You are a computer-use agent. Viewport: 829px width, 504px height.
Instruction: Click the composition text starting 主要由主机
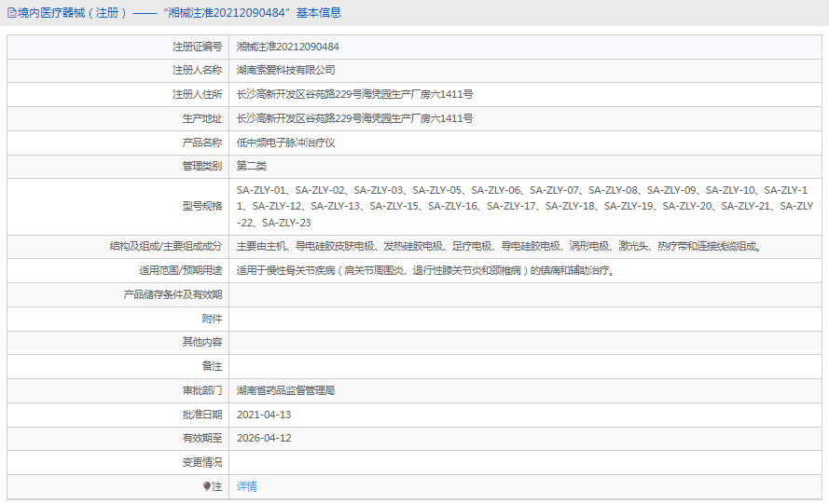pos(499,247)
